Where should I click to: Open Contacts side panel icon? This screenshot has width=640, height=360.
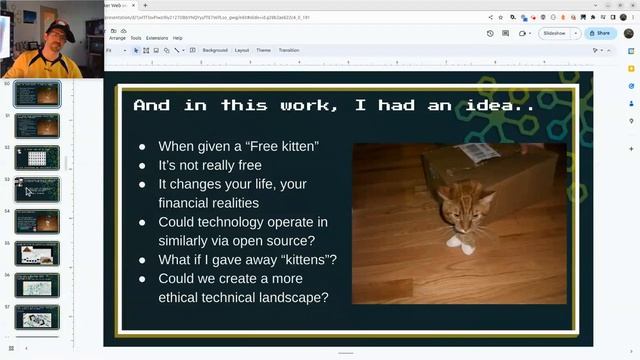(x=631, y=104)
